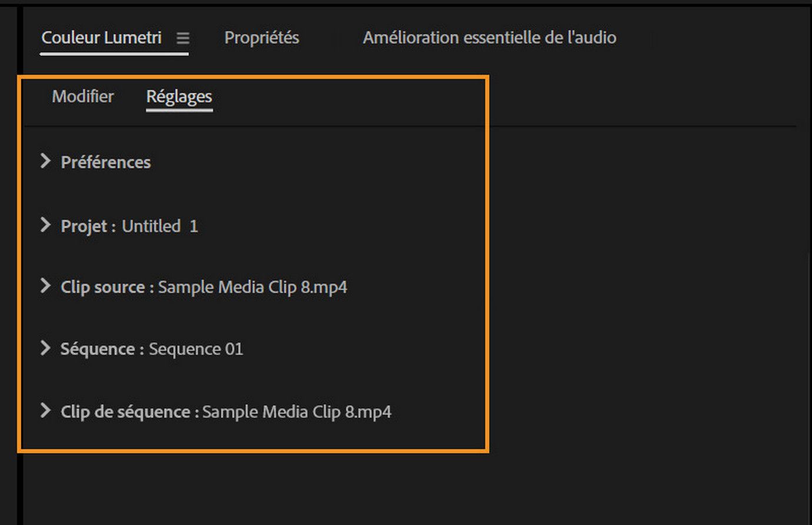Click the Sequence 01 name text
Image resolution: width=812 pixels, height=525 pixels.
pos(195,349)
